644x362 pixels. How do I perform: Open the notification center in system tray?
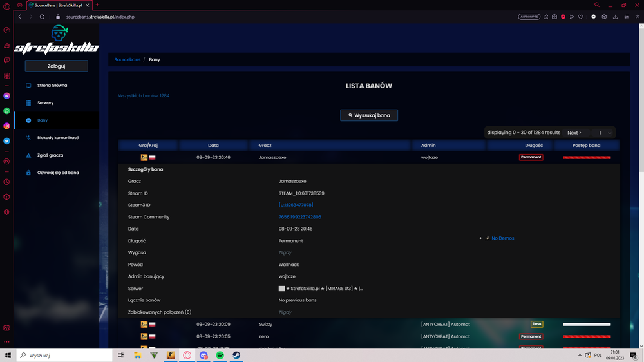tap(634, 356)
